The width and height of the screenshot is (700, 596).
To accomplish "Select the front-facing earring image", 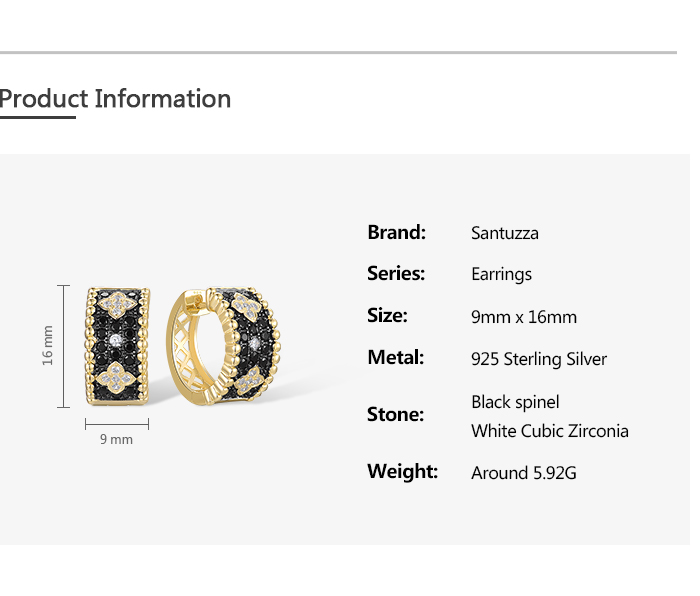I will point(117,347).
